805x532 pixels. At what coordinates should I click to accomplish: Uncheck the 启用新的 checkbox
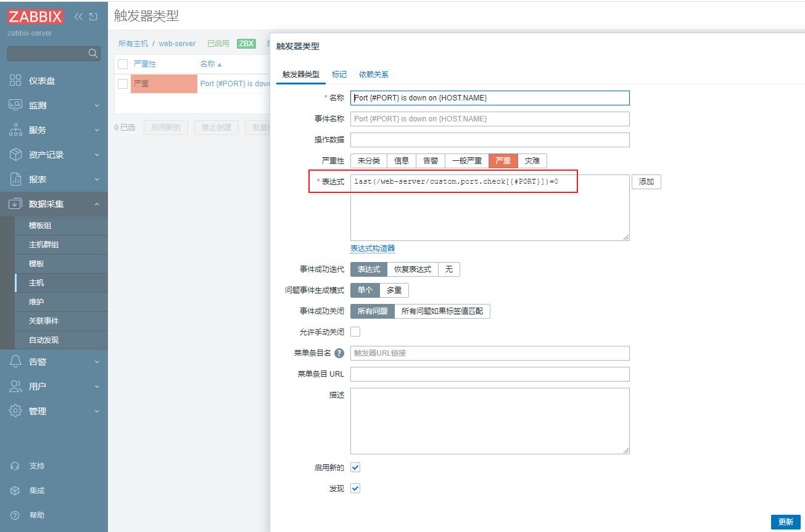[355, 467]
